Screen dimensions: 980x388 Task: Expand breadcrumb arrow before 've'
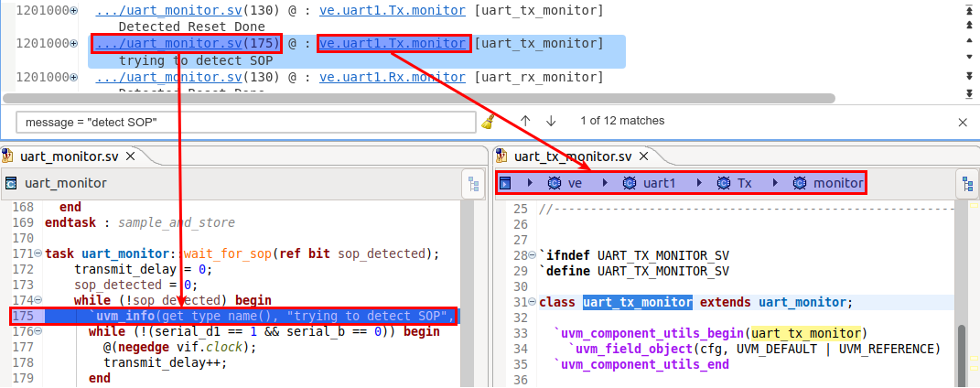530,184
